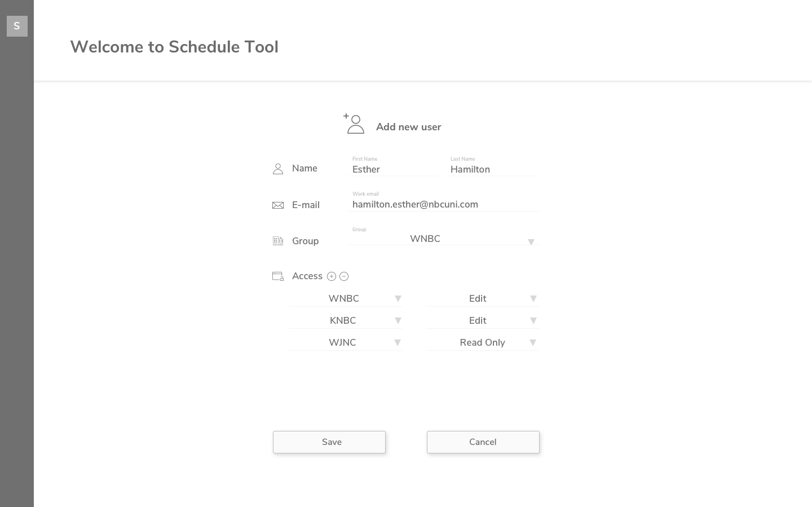This screenshot has width=812, height=507.
Task: Open the Read Only permission dropdown
Action: (483, 342)
